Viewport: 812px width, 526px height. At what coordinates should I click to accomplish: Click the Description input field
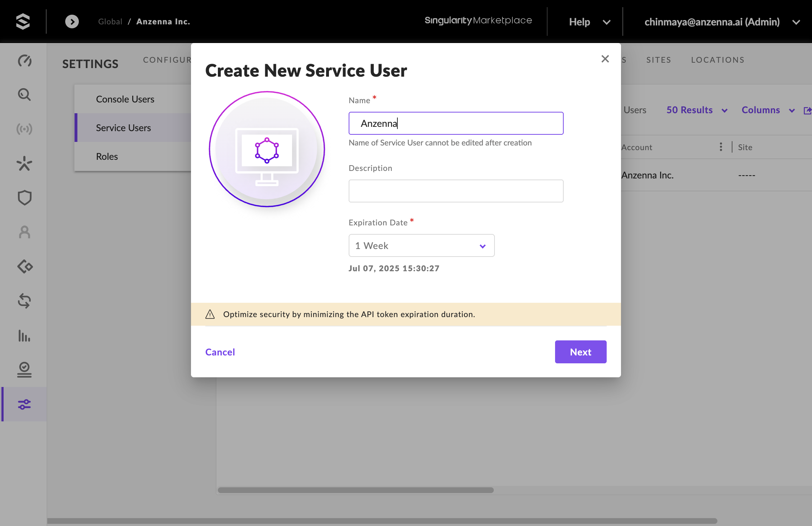coord(456,191)
